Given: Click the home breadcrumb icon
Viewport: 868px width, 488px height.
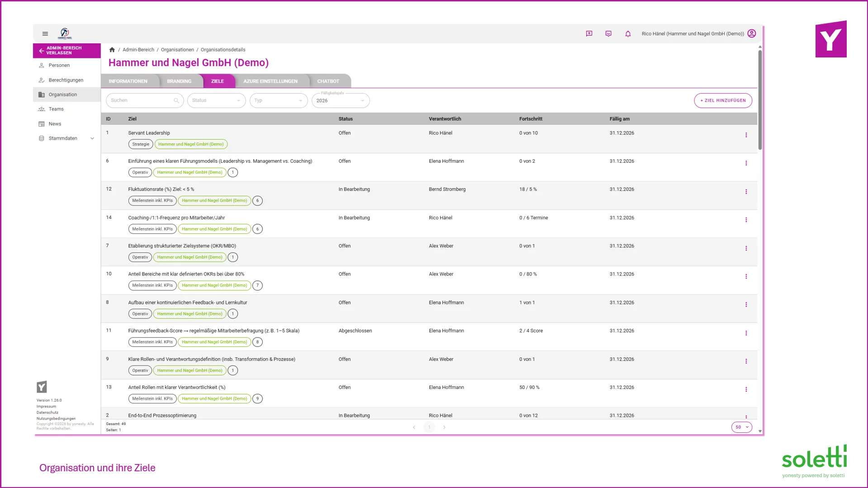Looking at the screenshot, I should pyautogui.click(x=112, y=50).
